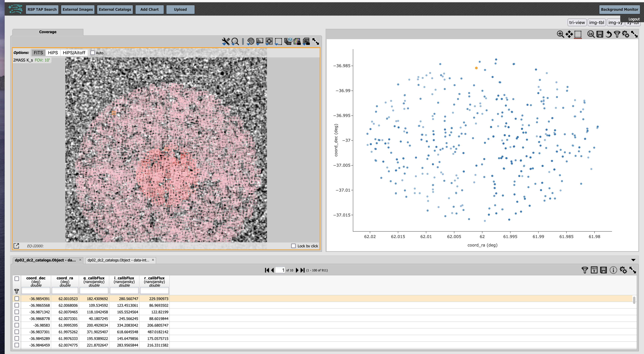The width and height of the screenshot is (644, 354).
Task: Click the table page number field
Action: point(280,270)
